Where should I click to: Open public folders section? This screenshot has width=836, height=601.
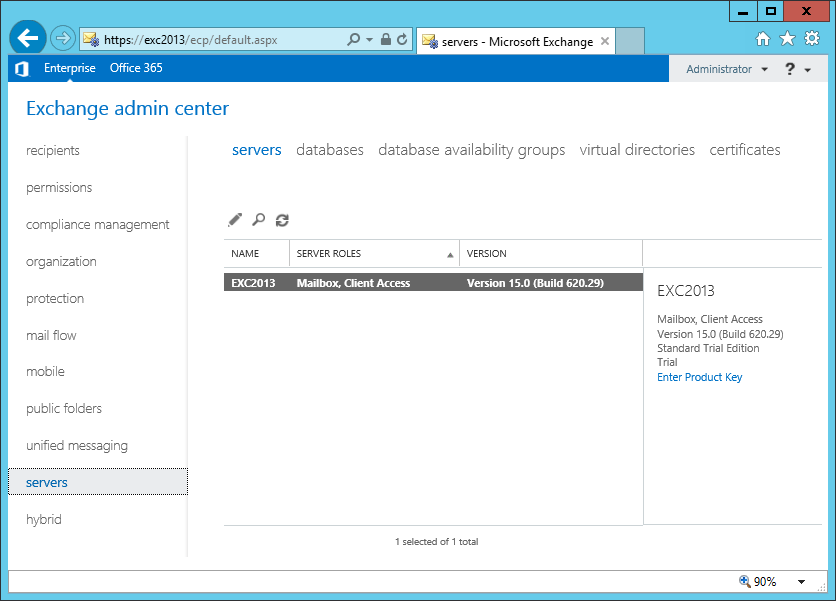[64, 408]
